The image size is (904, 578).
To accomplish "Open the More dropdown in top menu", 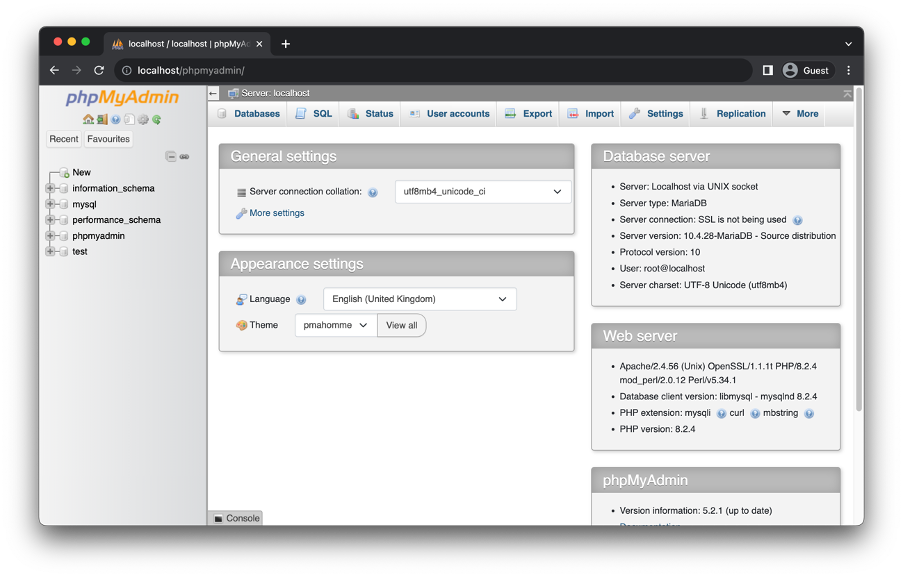I will click(800, 114).
